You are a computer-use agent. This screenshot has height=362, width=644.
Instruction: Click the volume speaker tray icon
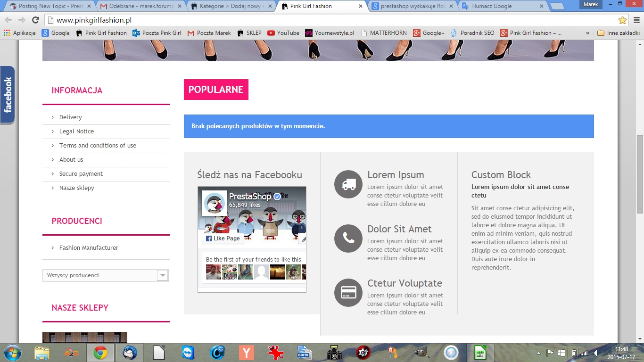pyautogui.click(x=596, y=353)
